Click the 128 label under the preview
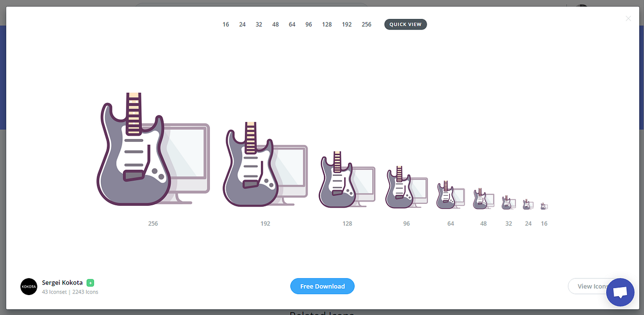This screenshot has height=315, width=644. pyautogui.click(x=347, y=224)
